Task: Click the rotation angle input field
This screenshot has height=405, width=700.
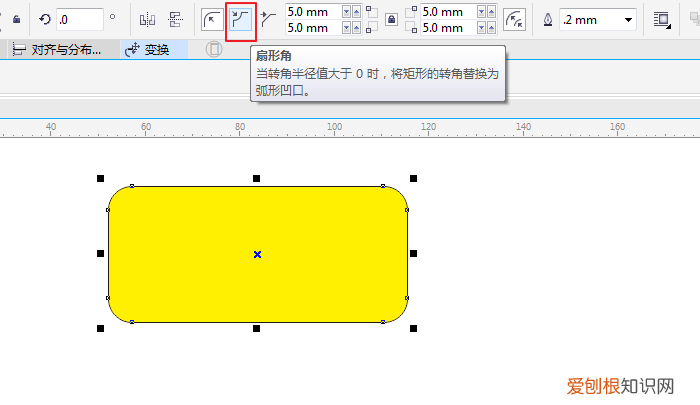Action: (79, 19)
